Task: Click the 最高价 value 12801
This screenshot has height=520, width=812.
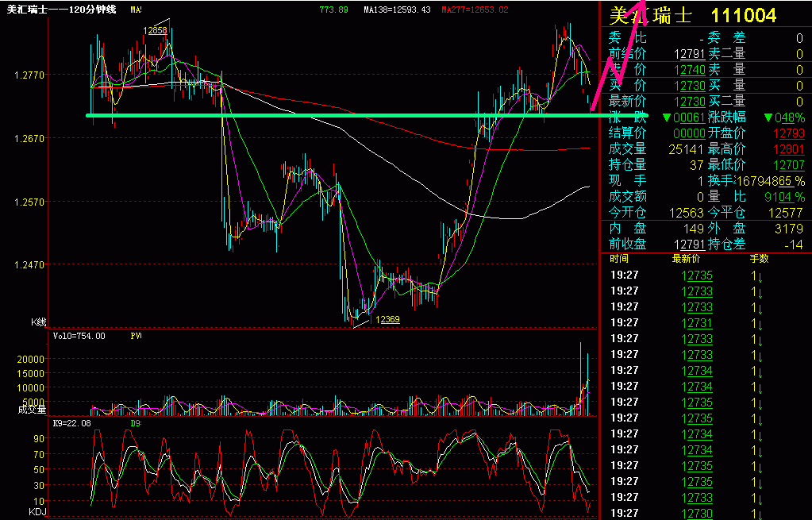Action: (789, 150)
